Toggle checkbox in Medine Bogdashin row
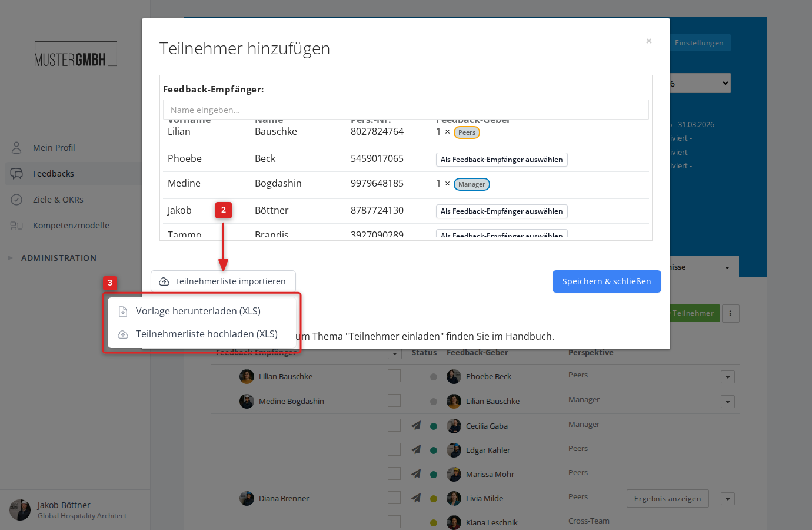This screenshot has width=812, height=530. click(394, 400)
